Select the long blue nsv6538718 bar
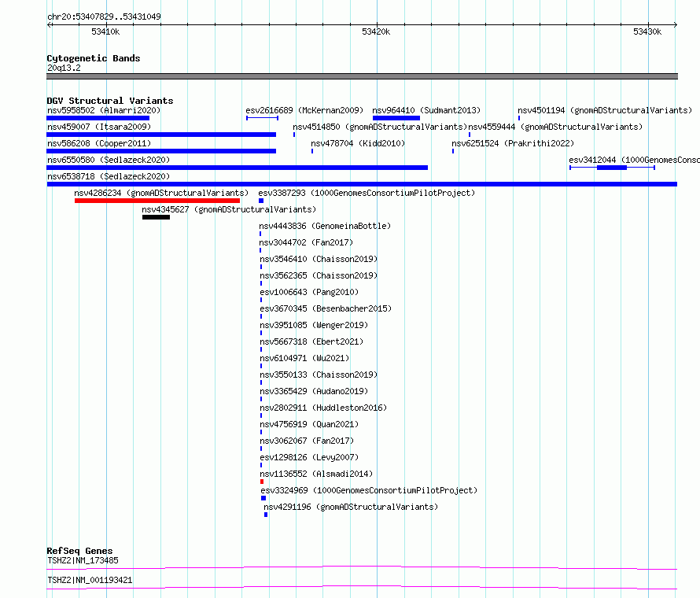 (362, 184)
